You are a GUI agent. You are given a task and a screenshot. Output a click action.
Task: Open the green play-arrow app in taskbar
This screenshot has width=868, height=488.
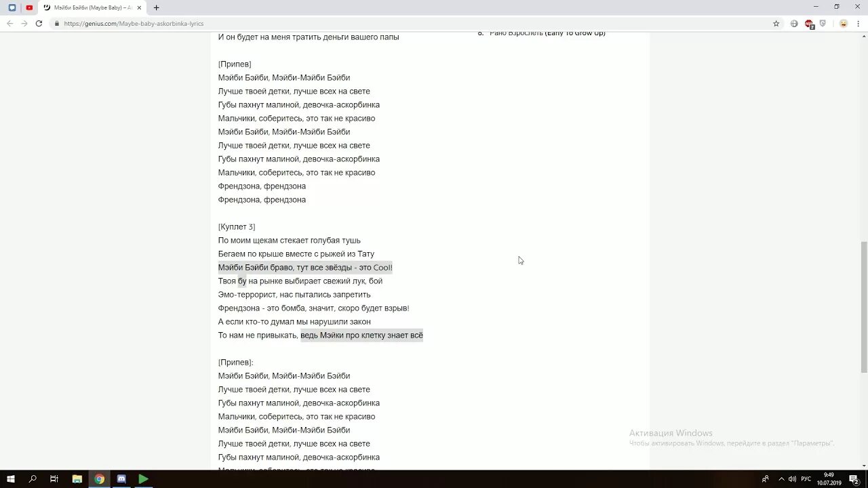[144, 479]
